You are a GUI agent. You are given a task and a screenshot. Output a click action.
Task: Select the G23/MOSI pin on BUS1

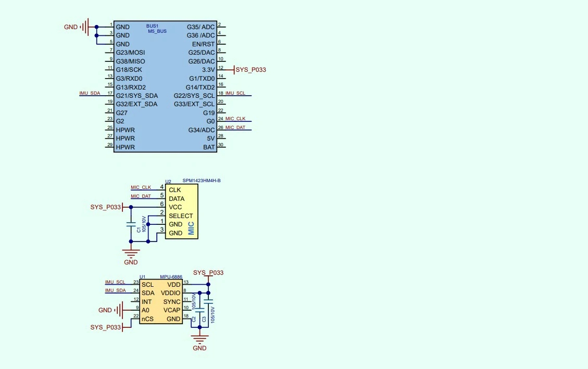(x=130, y=53)
